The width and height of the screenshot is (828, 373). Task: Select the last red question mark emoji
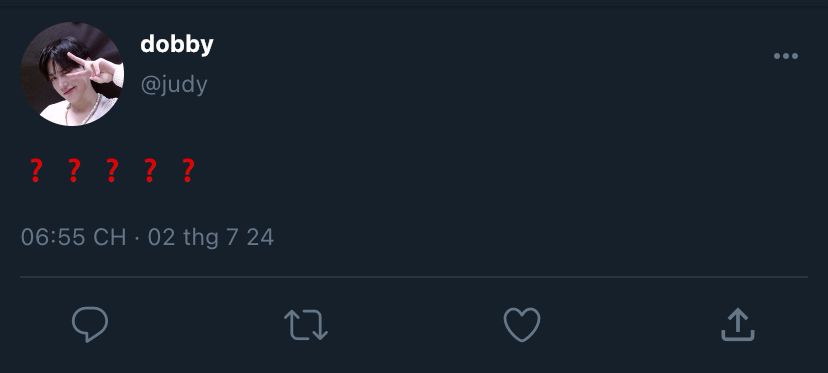188,171
